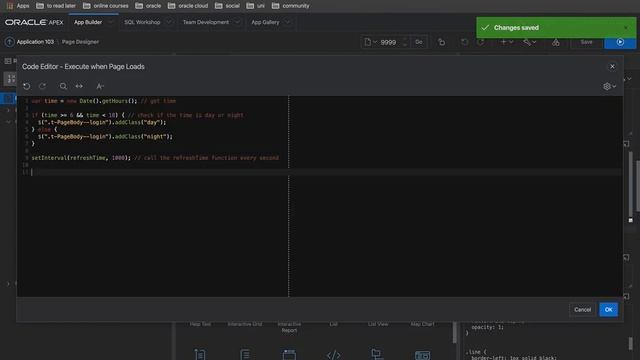Open 'to read later' bookmarks folder
The width and height of the screenshot is (640, 360).
tap(56, 6)
